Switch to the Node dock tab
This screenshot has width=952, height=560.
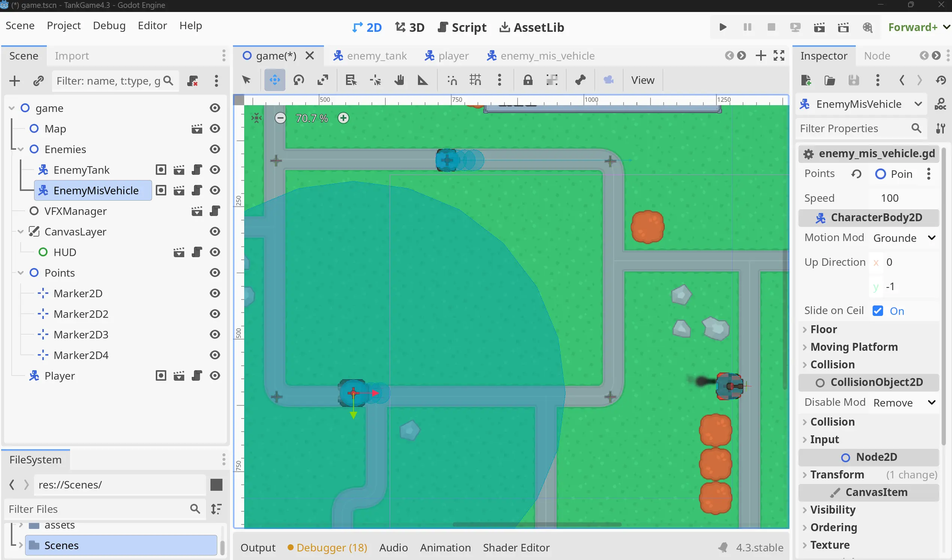point(877,56)
